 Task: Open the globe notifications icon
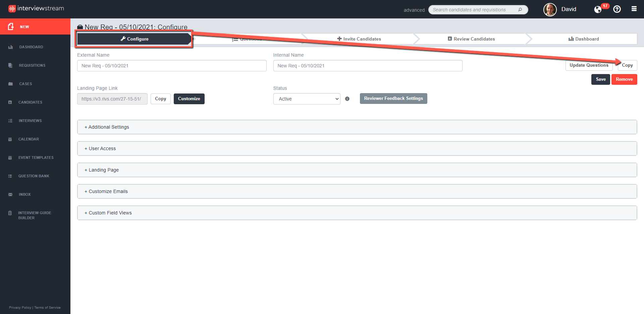coord(598,9)
